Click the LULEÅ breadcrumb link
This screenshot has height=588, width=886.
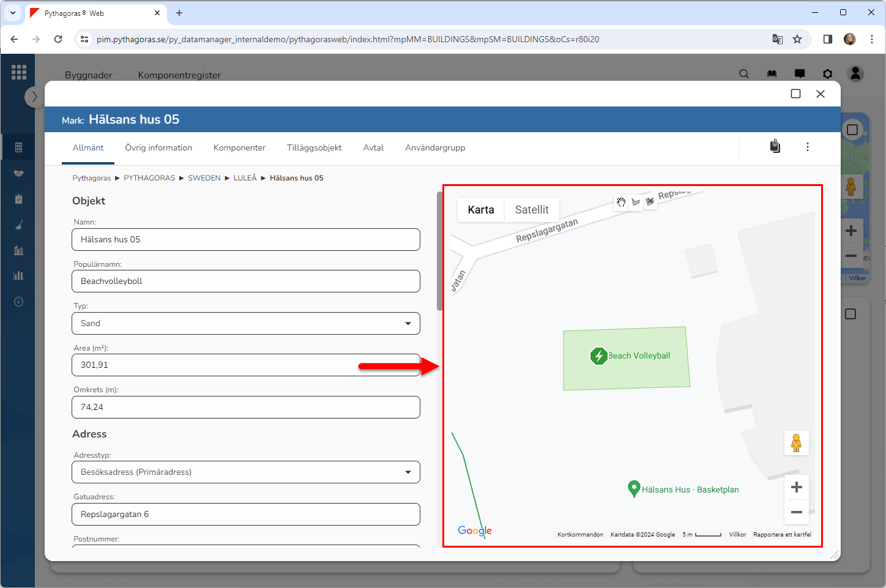click(245, 178)
